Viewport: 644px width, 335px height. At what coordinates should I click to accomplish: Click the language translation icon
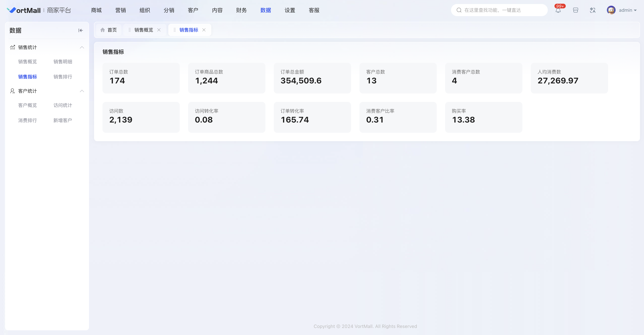(x=592, y=10)
